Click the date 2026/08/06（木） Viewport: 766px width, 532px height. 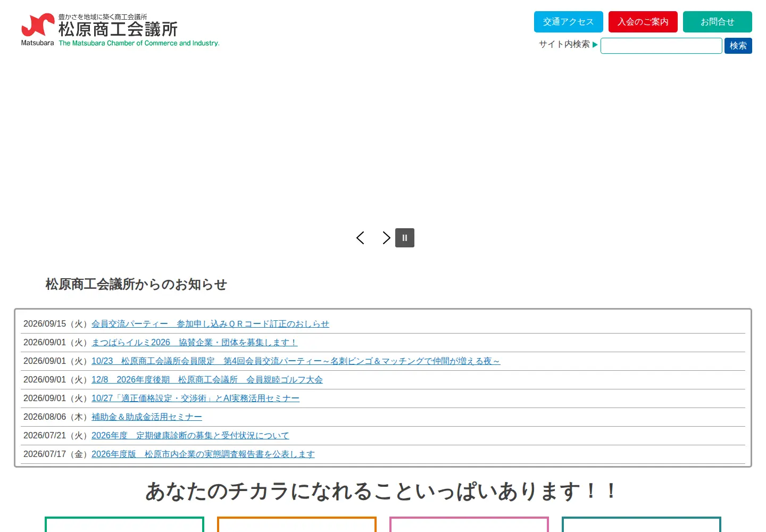(x=56, y=417)
